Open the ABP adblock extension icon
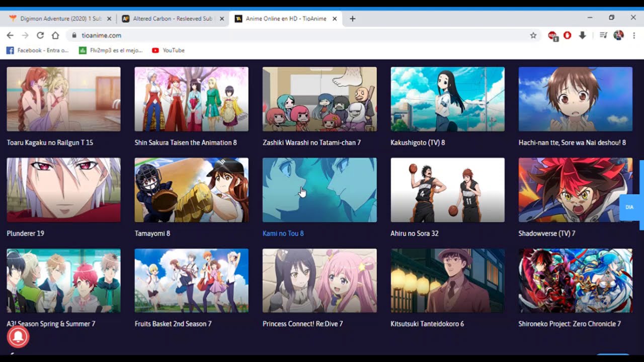 click(552, 36)
